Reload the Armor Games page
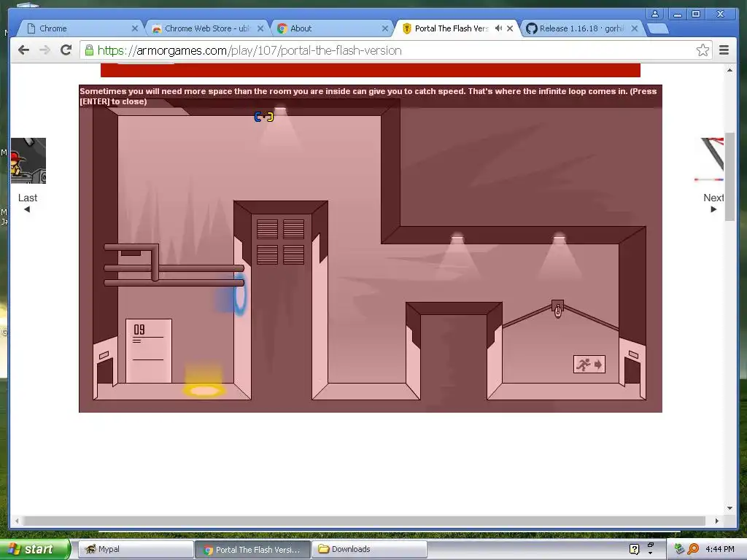The width and height of the screenshot is (747, 560). [x=66, y=50]
